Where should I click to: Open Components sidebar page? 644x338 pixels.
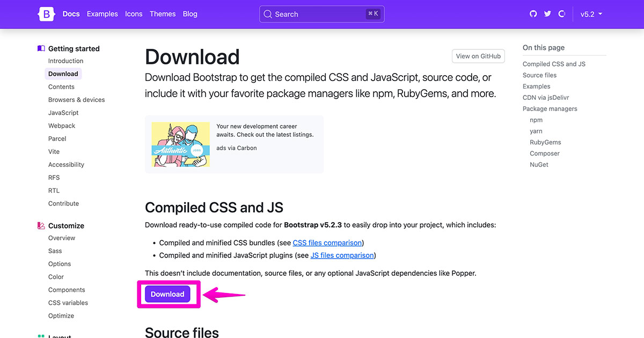[x=67, y=290]
